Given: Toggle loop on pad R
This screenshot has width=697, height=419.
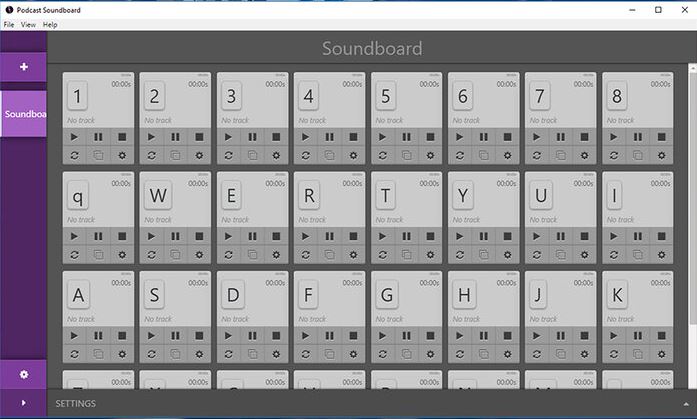Looking at the screenshot, I should click(x=305, y=255).
